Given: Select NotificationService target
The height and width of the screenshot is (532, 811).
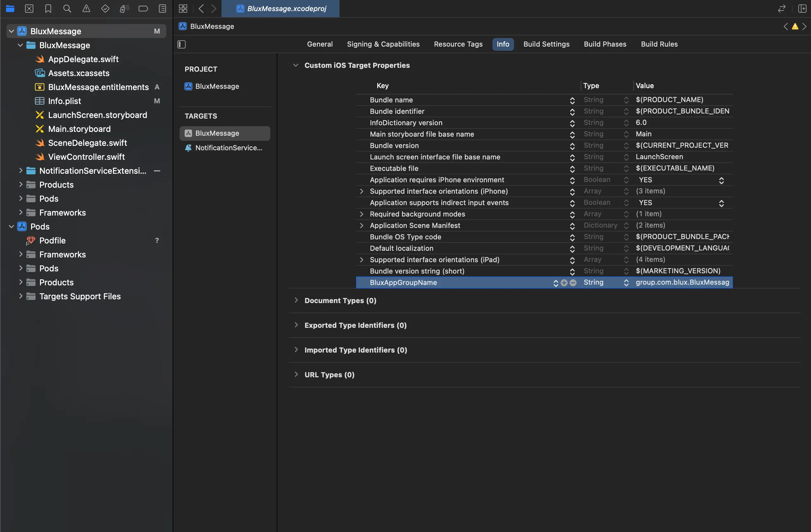Looking at the screenshot, I should coord(225,148).
